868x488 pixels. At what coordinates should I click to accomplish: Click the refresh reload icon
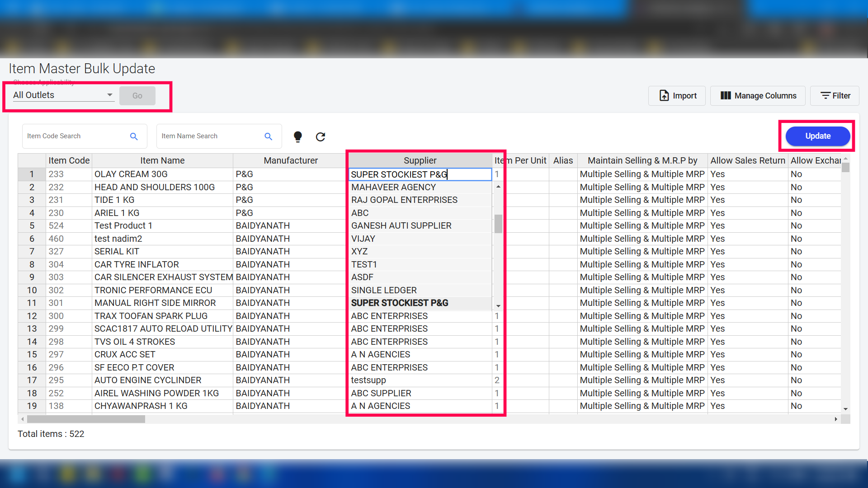pos(321,136)
